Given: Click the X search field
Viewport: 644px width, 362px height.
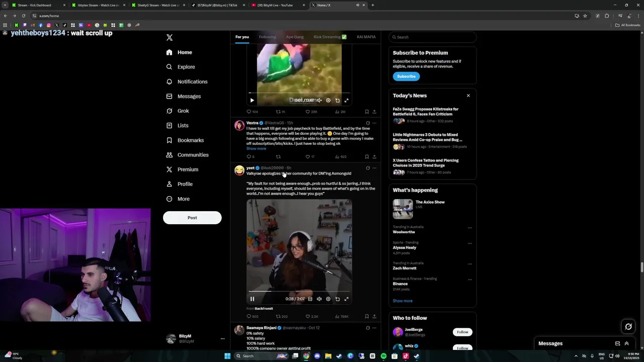Looking at the screenshot, I should coord(433,37).
